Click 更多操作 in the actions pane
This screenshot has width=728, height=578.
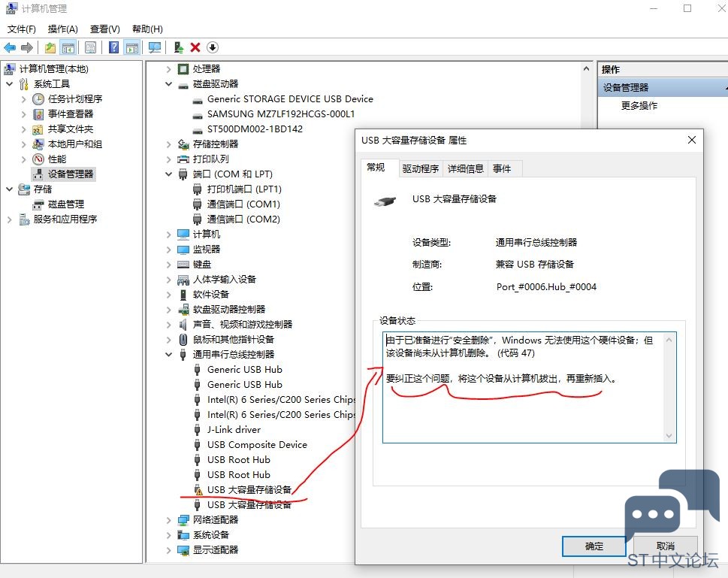tap(639, 105)
